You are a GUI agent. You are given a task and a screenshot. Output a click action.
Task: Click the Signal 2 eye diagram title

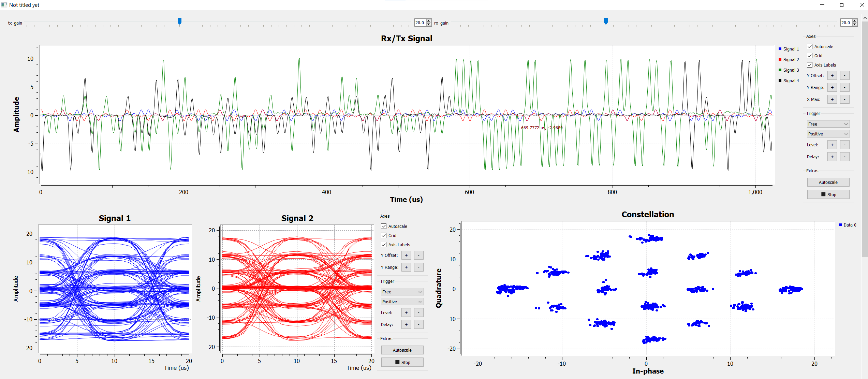(x=297, y=218)
